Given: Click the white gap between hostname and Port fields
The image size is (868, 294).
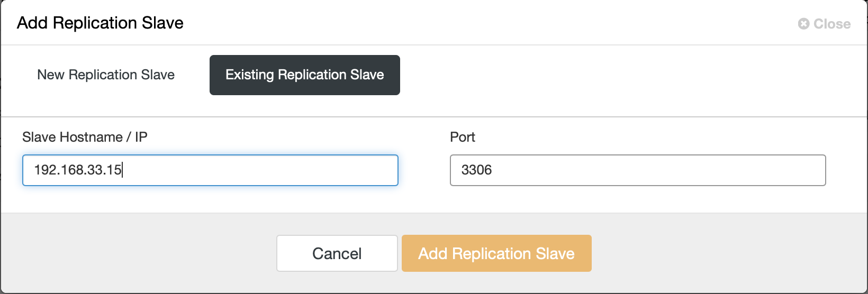Looking at the screenshot, I should pyautogui.click(x=424, y=170).
